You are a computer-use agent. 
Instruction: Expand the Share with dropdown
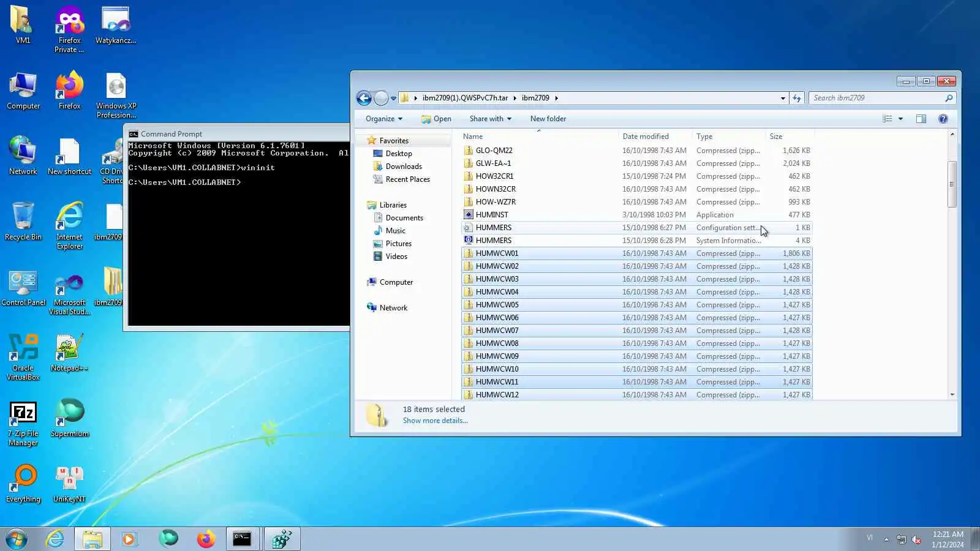click(490, 119)
